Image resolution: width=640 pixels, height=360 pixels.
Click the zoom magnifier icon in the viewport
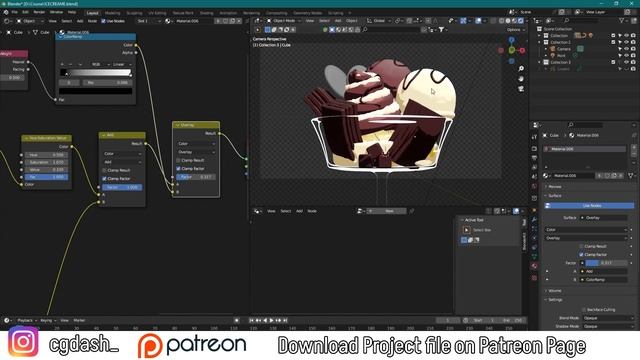click(x=521, y=69)
